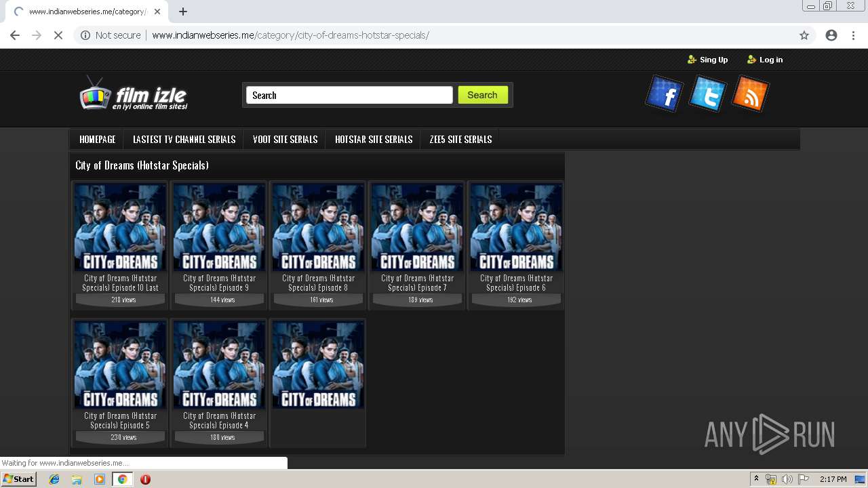Image resolution: width=868 pixels, height=488 pixels.
Task: Open Windows Explorer folder in taskbar
Action: pos(77,479)
